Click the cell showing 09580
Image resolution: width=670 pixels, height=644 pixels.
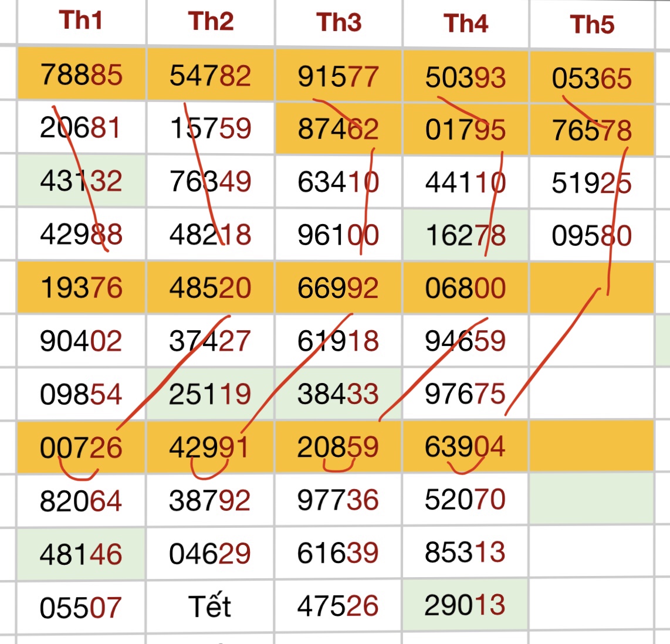point(591,236)
